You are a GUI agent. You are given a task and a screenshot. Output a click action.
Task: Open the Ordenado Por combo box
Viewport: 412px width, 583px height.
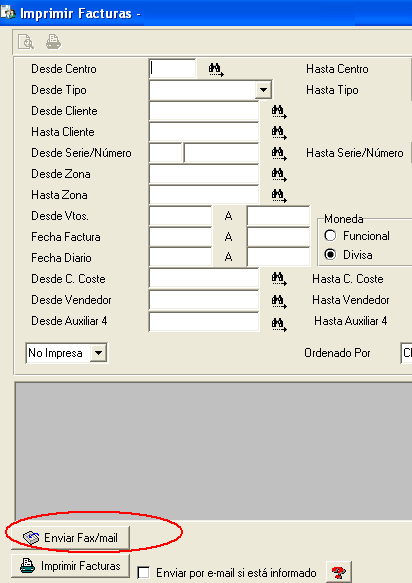[x=406, y=352]
